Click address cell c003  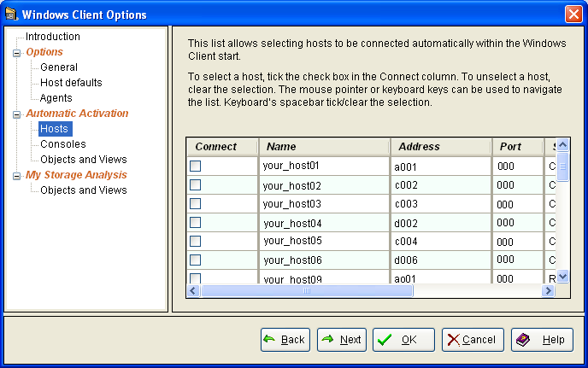pos(441,203)
